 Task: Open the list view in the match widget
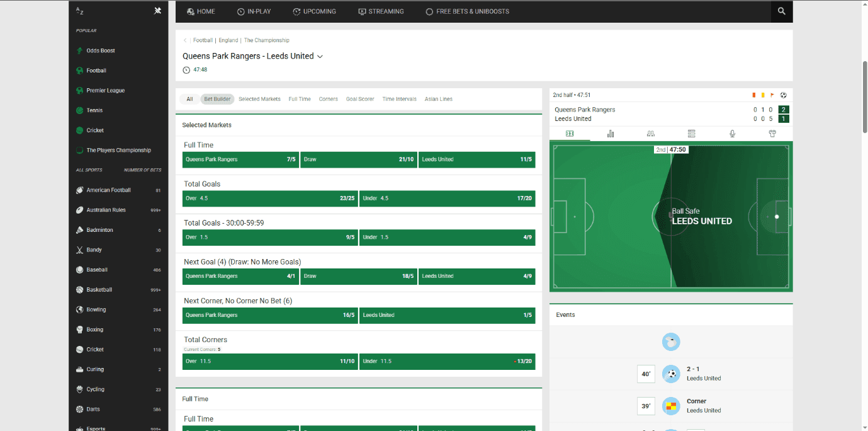click(691, 133)
